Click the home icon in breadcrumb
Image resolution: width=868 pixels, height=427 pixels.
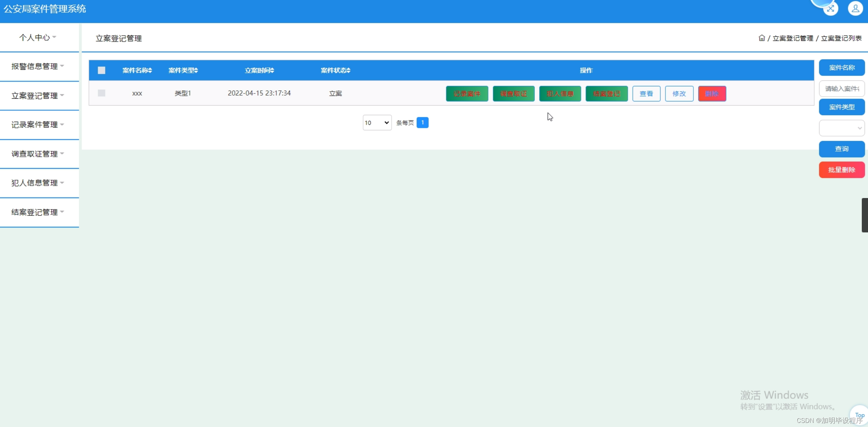click(761, 38)
